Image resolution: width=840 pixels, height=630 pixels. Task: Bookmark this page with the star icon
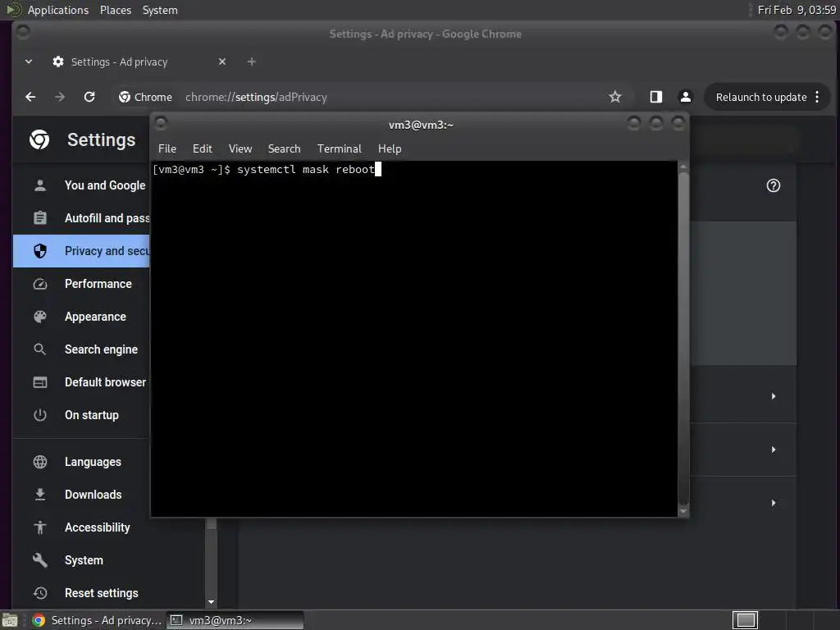615,97
